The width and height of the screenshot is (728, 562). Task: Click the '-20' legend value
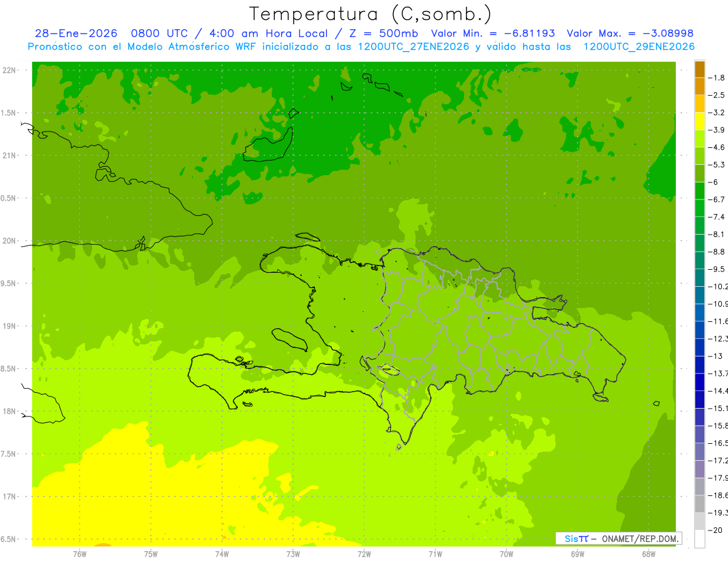point(715,530)
